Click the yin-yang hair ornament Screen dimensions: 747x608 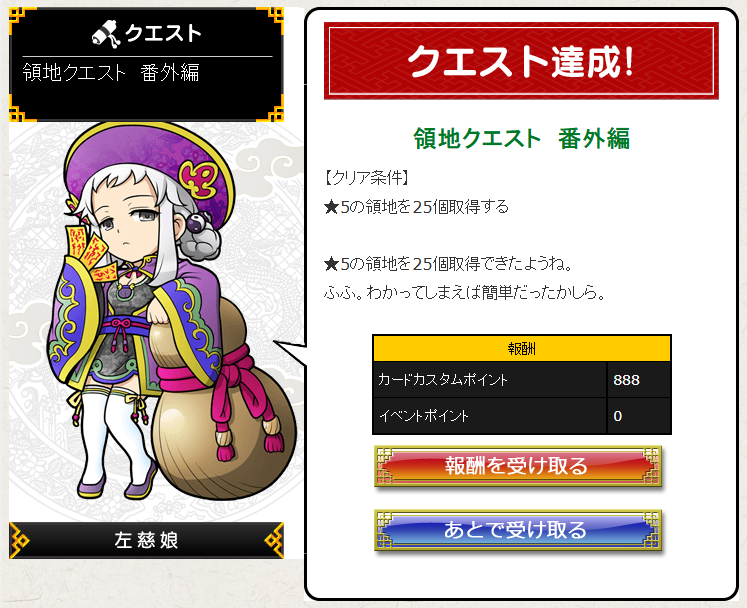(x=196, y=222)
